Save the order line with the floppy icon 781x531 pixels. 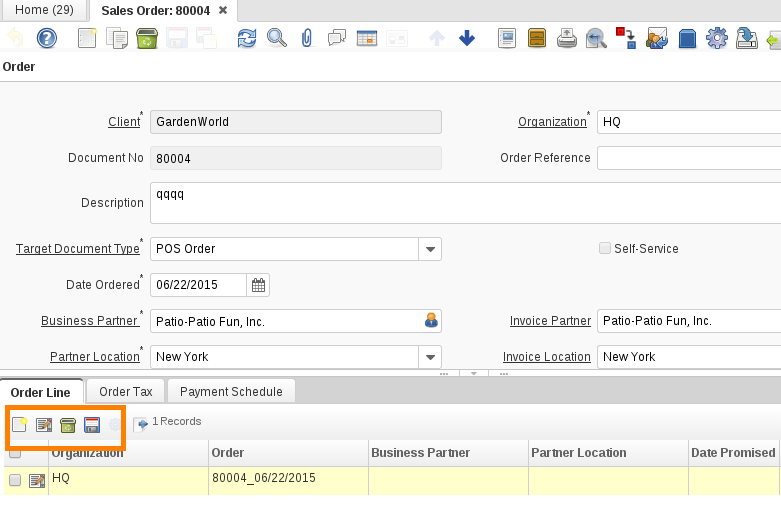[92, 425]
